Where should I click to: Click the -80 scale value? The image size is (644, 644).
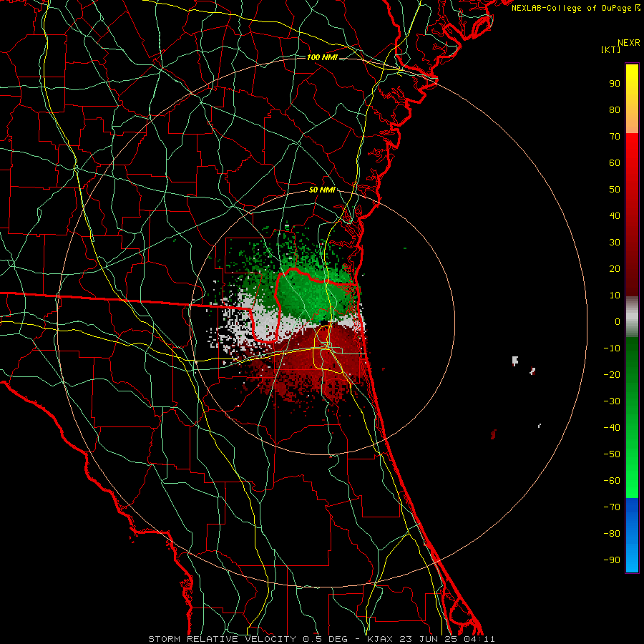pyautogui.click(x=612, y=534)
